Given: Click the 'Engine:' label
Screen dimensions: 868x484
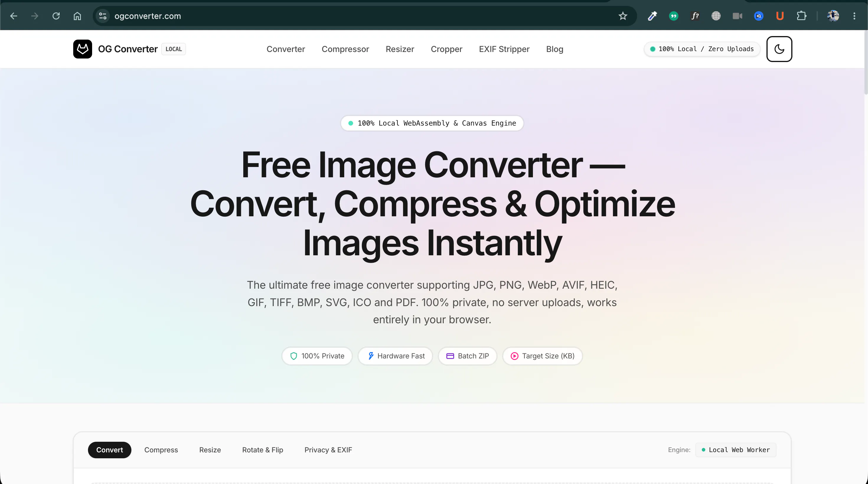Looking at the screenshot, I should 679,450.
